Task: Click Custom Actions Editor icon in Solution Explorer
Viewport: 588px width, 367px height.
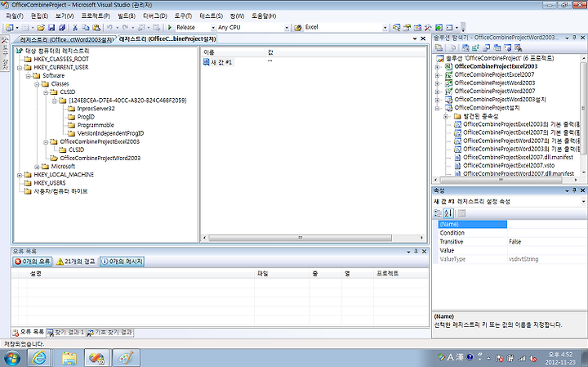Action: [x=507, y=47]
